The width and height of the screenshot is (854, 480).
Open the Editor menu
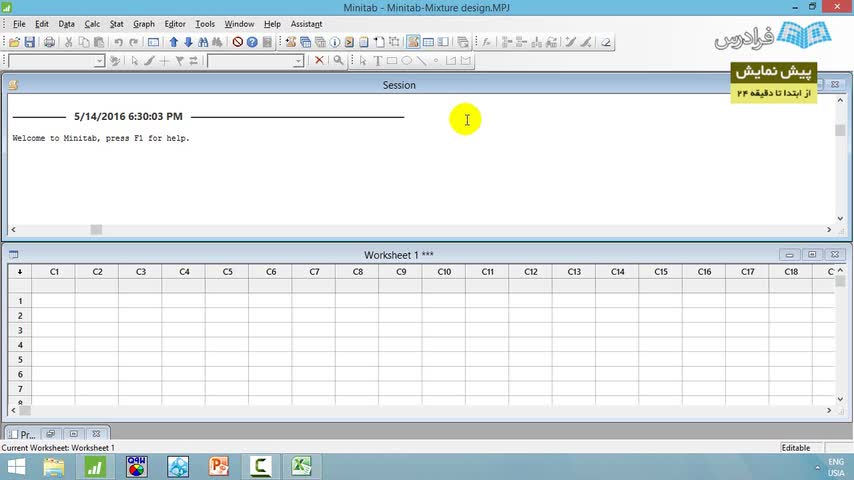coord(175,24)
